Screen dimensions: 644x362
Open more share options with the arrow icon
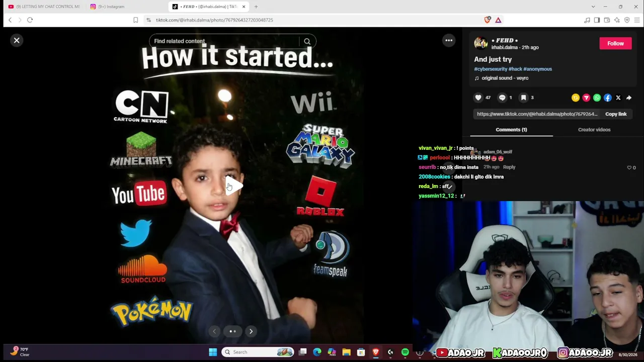[629, 98]
